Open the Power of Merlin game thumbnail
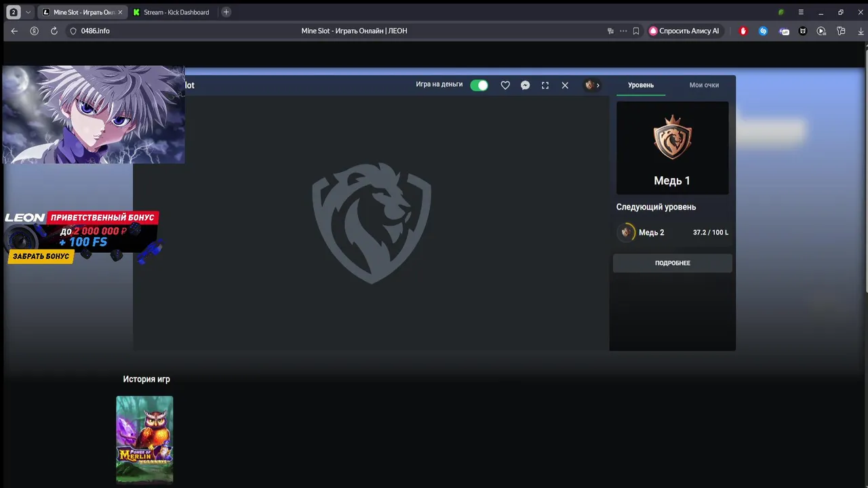Screen dimensions: 868x488 click(144, 439)
